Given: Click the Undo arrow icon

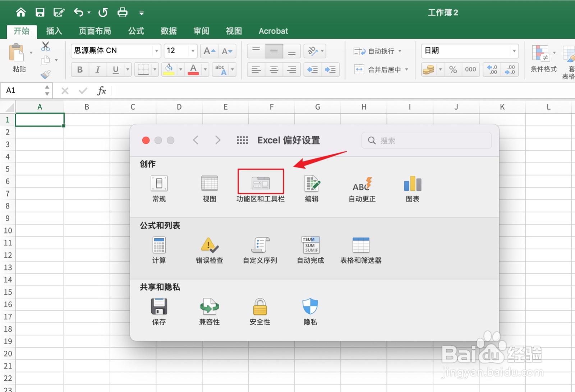Looking at the screenshot, I should [x=78, y=13].
